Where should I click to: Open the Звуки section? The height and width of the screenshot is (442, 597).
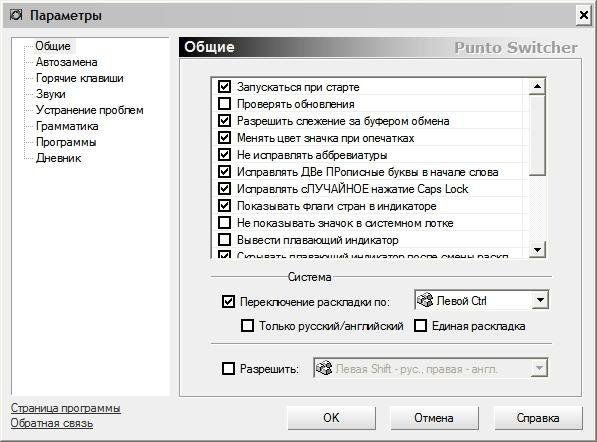click(x=51, y=94)
